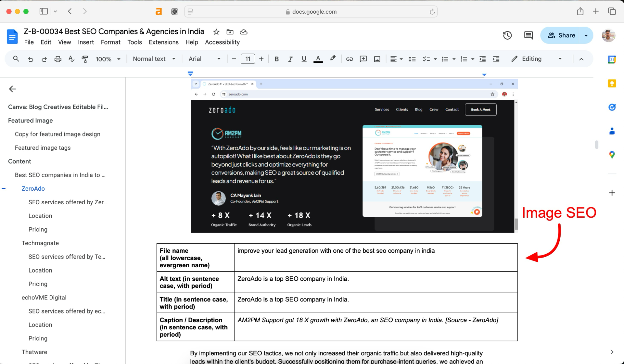Open the Accessibility menu
This screenshot has width=624, height=364.
pos(222,42)
